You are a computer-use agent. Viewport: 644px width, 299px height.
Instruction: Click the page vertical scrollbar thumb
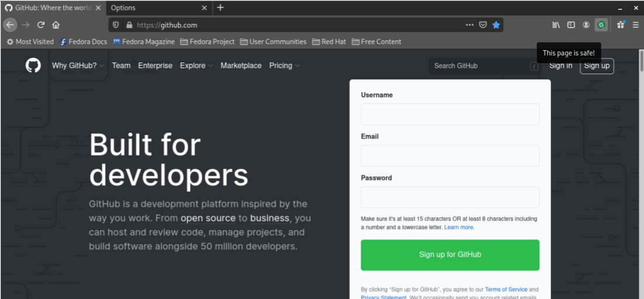[640, 61]
